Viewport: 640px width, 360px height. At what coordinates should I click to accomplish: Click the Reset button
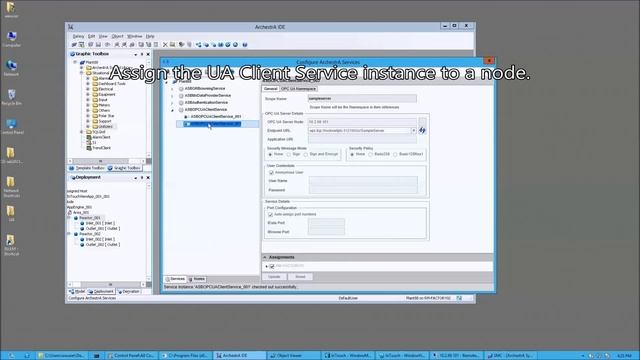click(x=300, y=277)
